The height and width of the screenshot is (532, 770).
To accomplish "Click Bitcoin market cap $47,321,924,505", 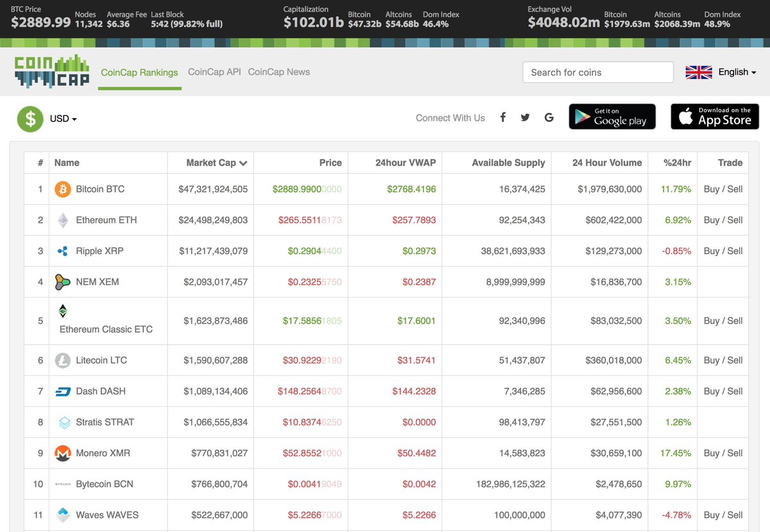I will 213,189.
